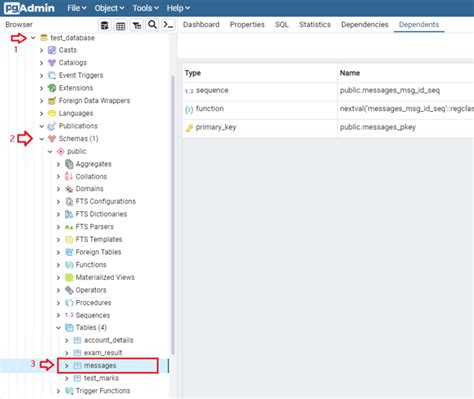Click public.messages_pkey name cell
Image resolution: width=474 pixels, height=399 pixels.
click(x=406, y=128)
